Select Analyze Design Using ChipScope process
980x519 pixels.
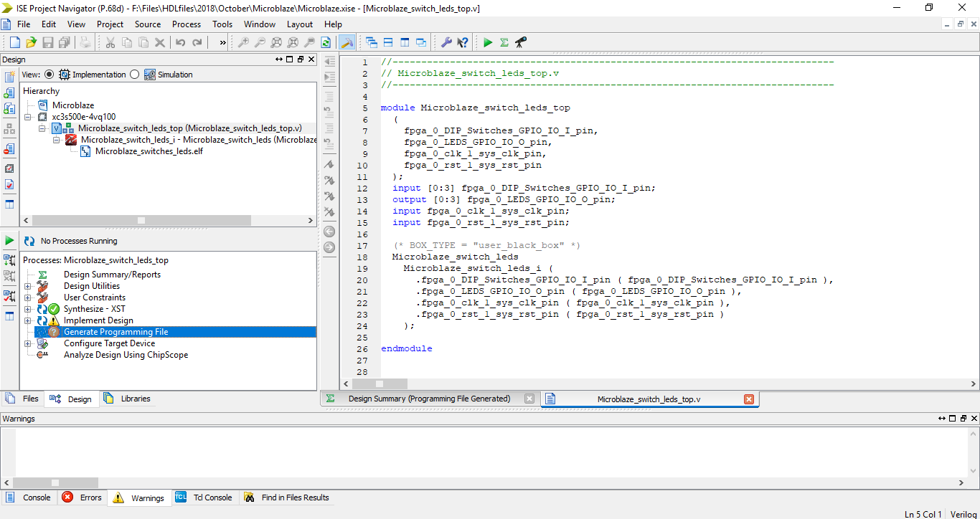[x=126, y=355]
